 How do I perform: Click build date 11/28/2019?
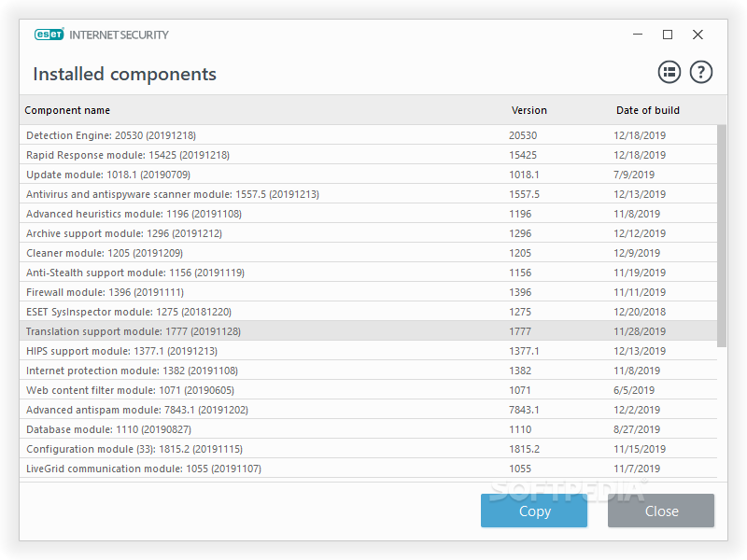coord(640,331)
